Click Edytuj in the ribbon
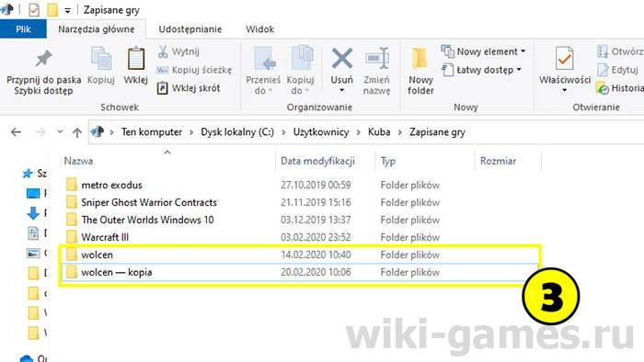644x362 pixels. [617, 70]
